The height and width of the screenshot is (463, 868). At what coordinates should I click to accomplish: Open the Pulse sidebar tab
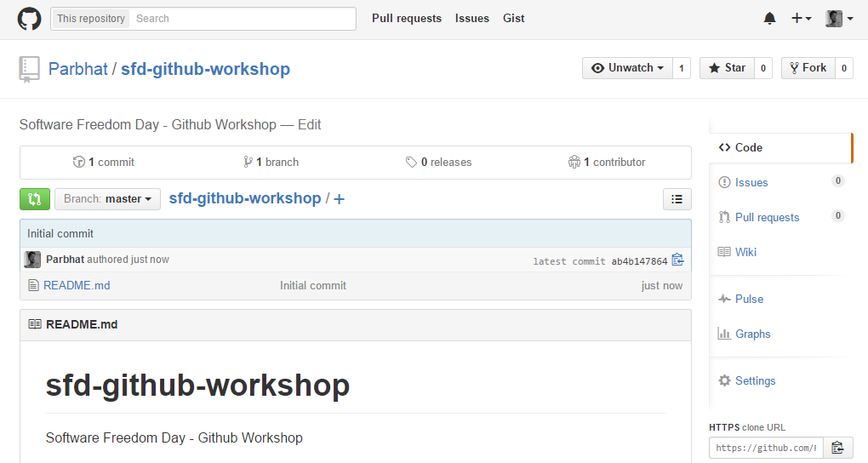coord(780,299)
